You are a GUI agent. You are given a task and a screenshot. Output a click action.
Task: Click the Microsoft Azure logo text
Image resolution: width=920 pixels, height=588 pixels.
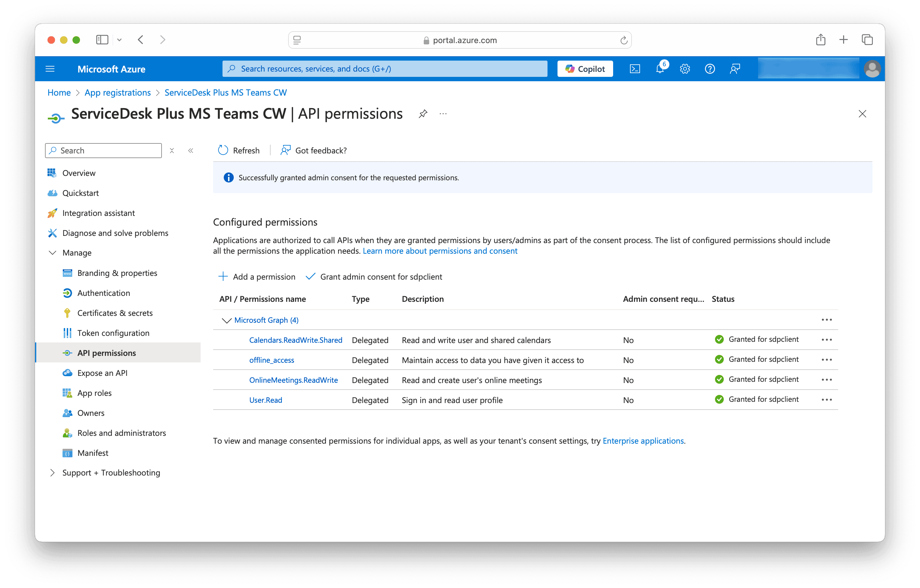[111, 69]
